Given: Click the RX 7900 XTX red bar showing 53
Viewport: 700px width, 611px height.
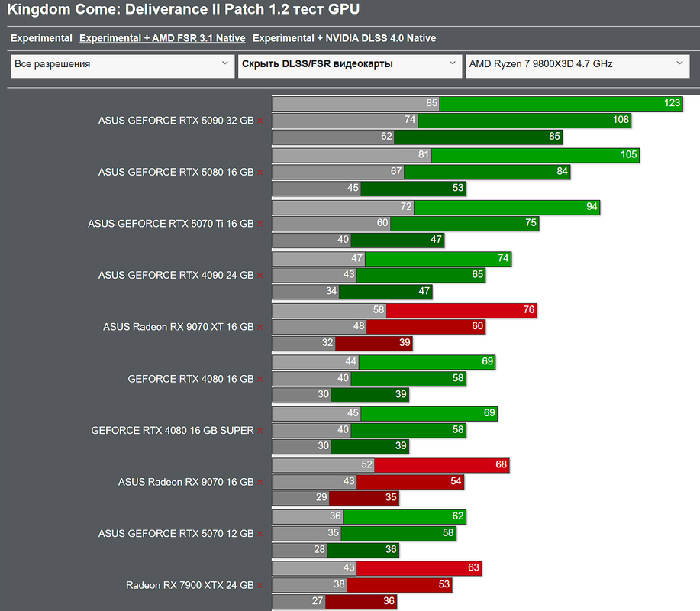Looking at the screenshot, I should tap(399, 584).
